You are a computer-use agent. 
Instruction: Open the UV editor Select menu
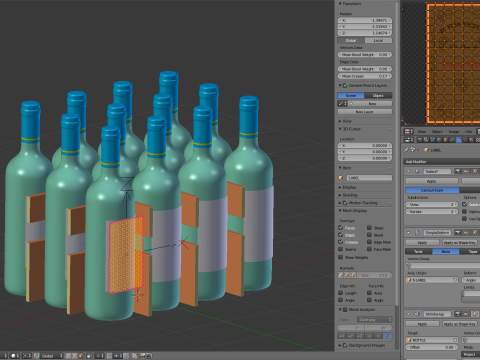click(x=437, y=132)
